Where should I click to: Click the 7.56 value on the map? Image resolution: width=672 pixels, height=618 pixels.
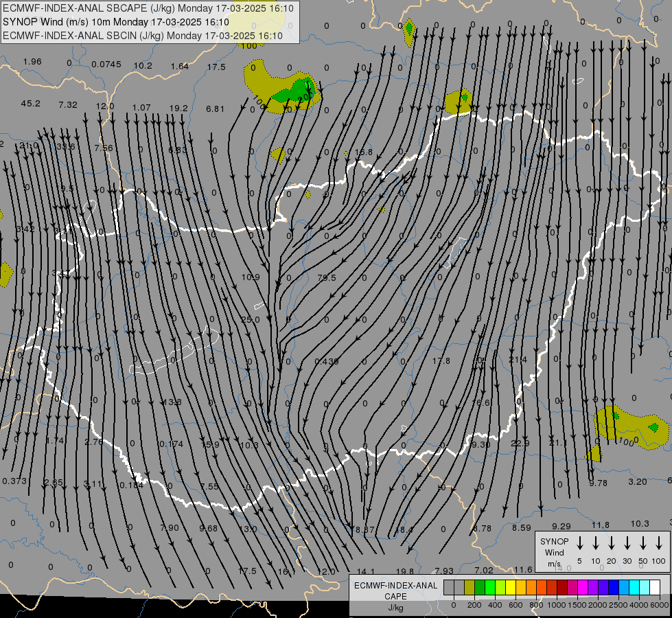(x=104, y=148)
